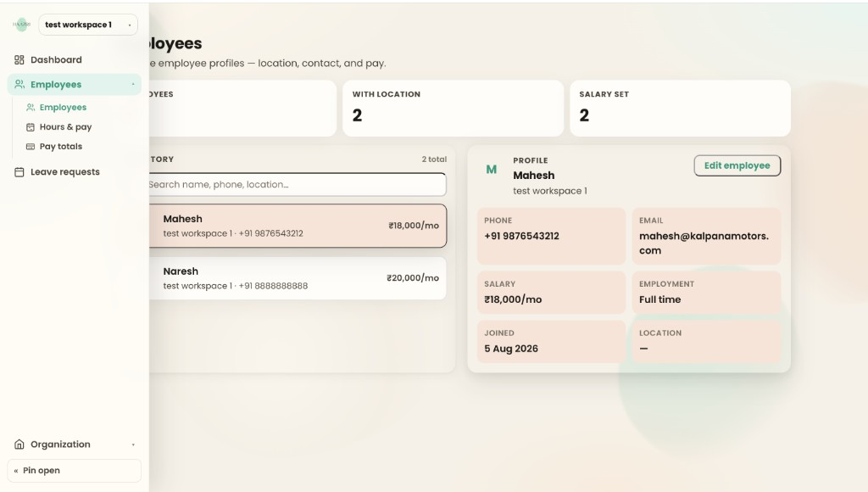Click the Organization home icon
Viewport: 868px width, 492px height.
(19, 444)
